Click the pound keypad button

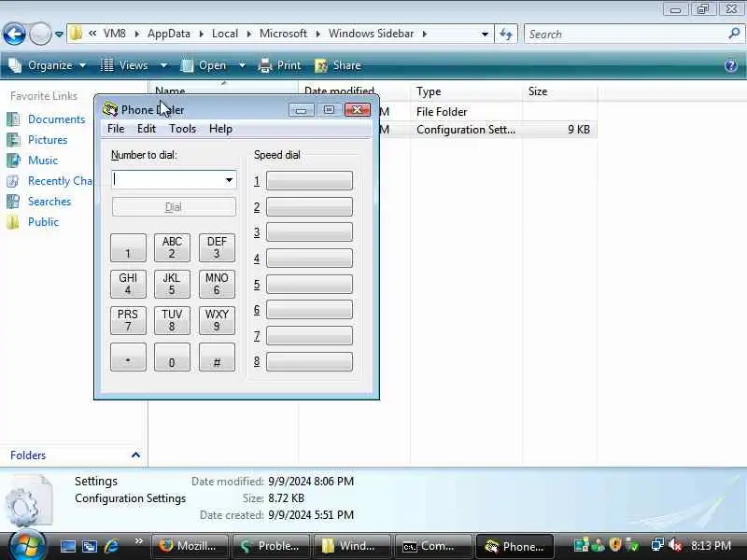(217, 357)
